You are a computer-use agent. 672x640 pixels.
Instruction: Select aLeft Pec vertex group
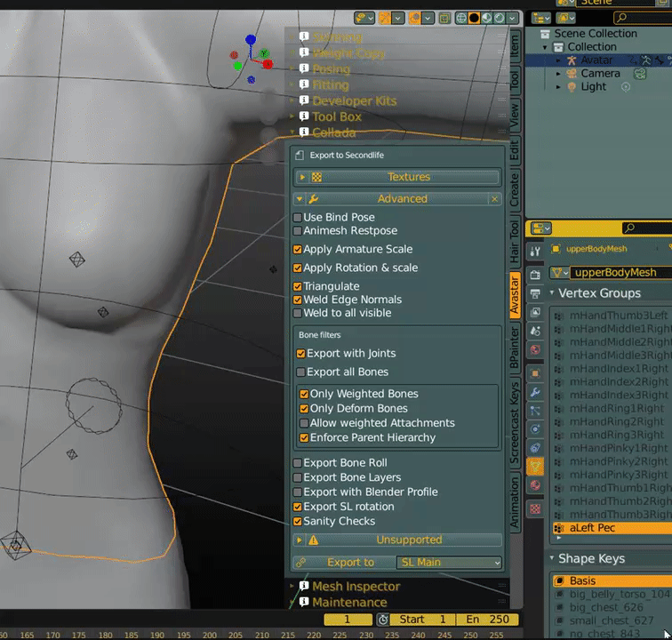(612, 528)
